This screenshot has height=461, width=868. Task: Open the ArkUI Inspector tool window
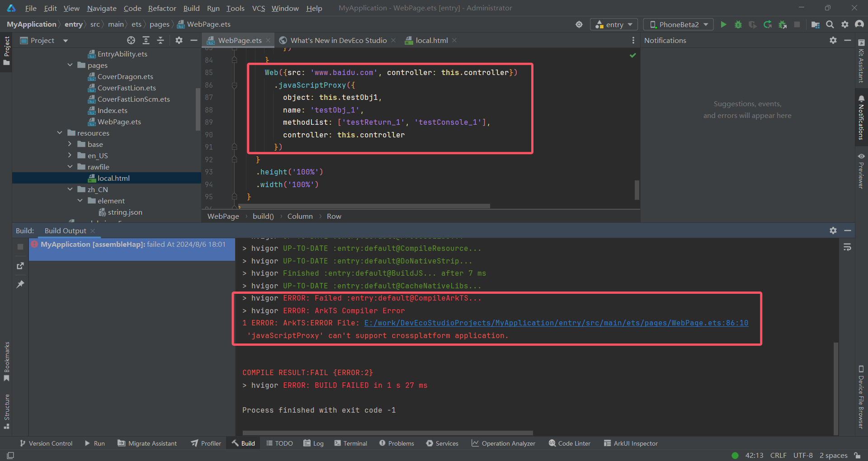631,443
